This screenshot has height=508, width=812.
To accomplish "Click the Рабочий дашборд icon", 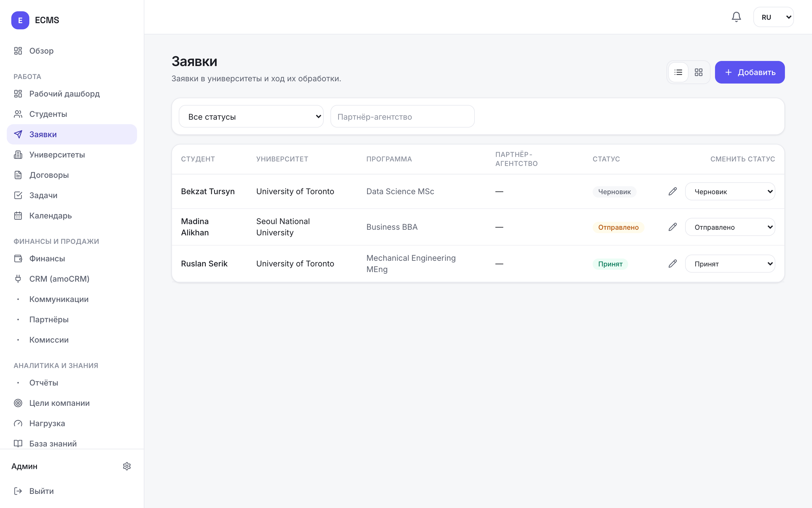I will pyautogui.click(x=18, y=94).
